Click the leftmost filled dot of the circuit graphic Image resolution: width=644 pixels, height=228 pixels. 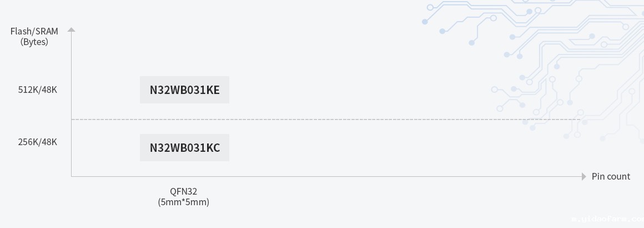point(425,22)
